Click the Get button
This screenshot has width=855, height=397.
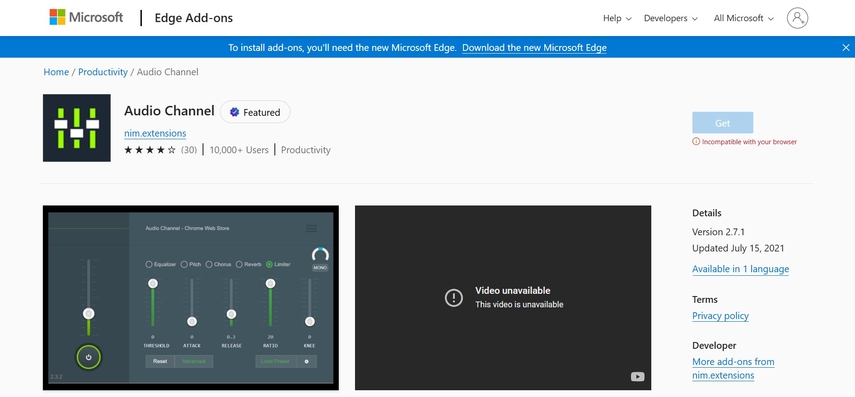(722, 123)
